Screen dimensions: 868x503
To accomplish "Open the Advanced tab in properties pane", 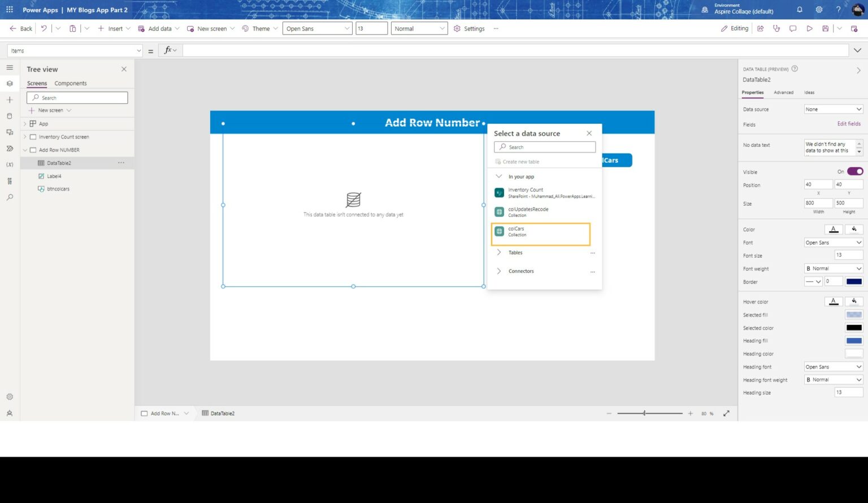I will [784, 92].
